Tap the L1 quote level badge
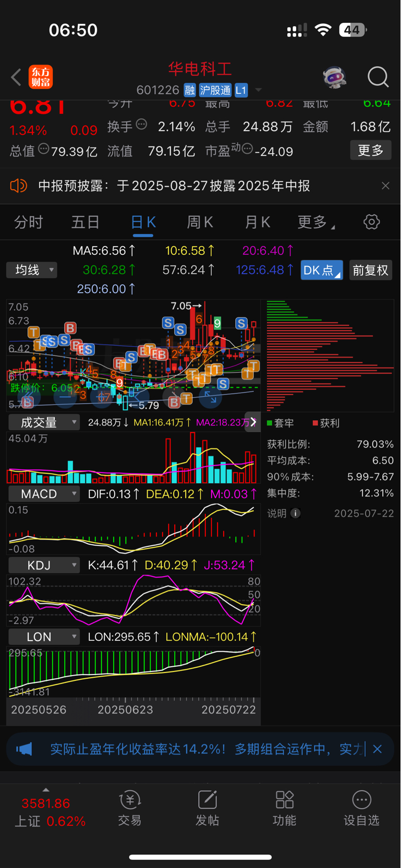 [241, 90]
